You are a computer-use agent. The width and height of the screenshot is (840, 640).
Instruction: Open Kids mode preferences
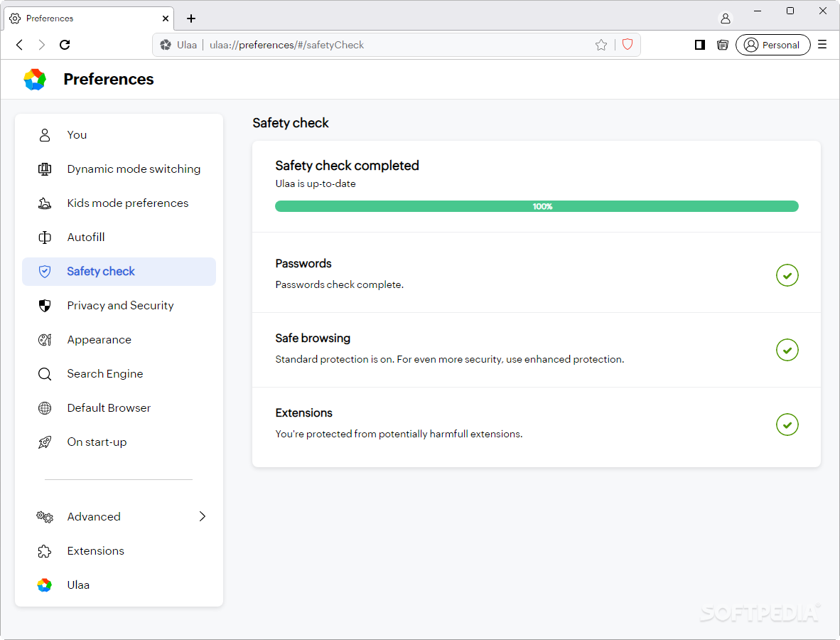pos(119,203)
